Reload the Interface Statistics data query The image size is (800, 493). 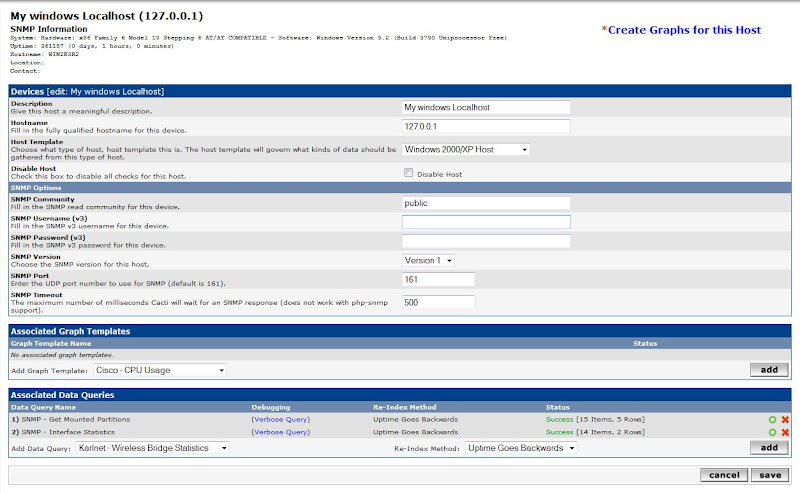coord(772,432)
